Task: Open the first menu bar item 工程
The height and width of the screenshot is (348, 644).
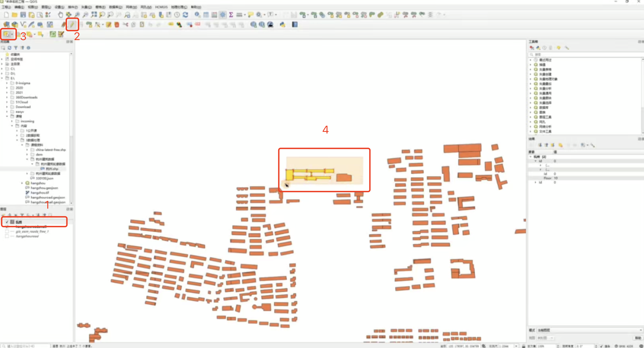Action: [x=6, y=7]
